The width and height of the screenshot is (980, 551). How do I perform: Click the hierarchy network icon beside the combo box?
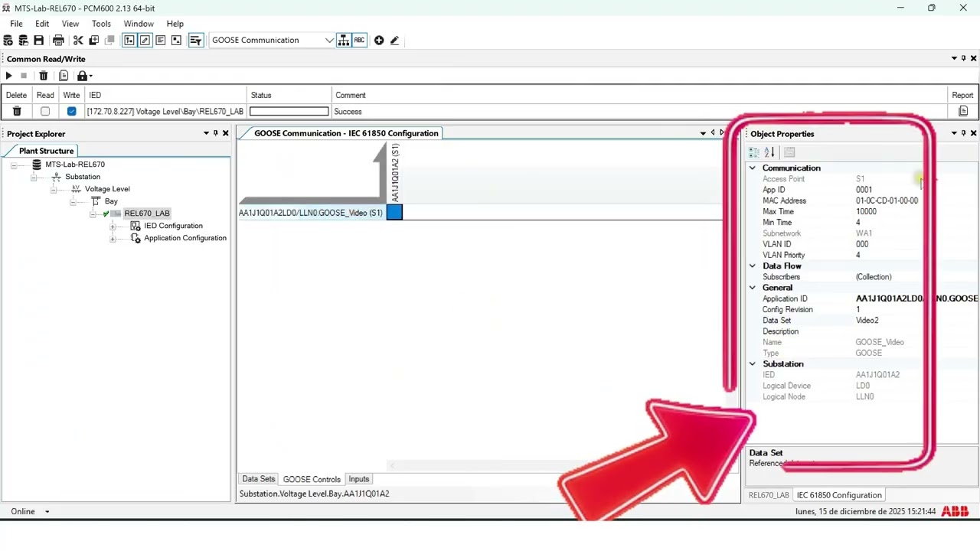pyautogui.click(x=344, y=41)
